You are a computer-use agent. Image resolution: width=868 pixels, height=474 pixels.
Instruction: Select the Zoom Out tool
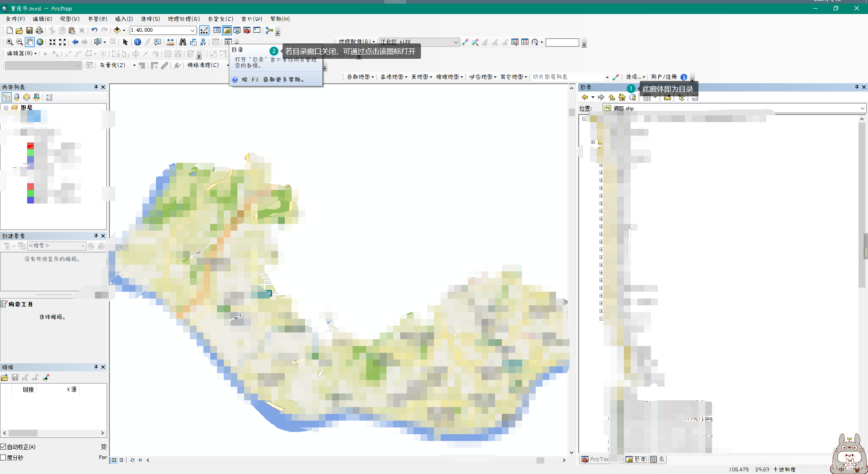pyautogui.click(x=19, y=42)
